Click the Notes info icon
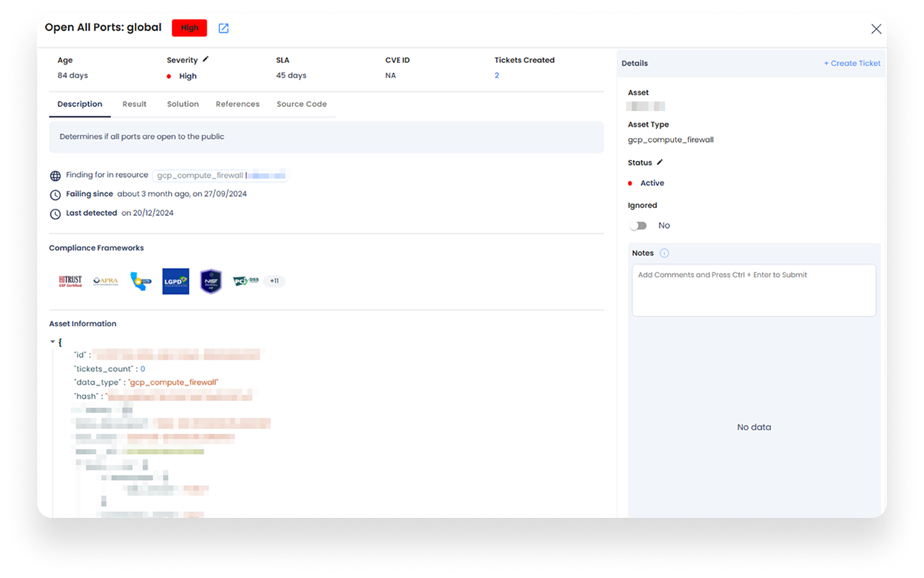 664,253
